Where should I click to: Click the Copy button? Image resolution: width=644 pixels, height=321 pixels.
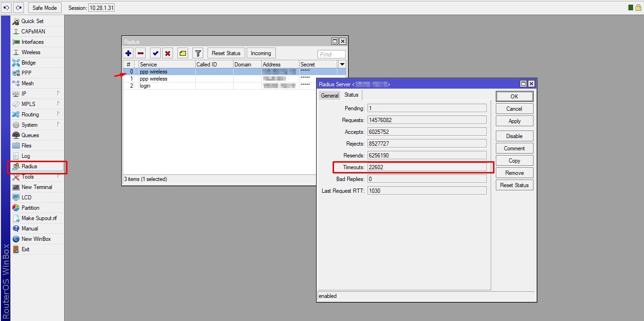click(x=514, y=160)
